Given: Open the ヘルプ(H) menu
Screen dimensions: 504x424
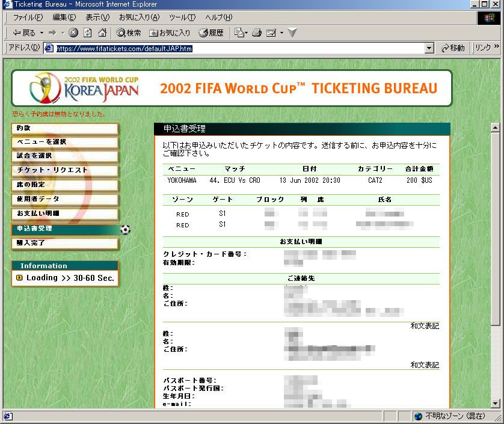Looking at the screenshot, I should click(x=218, y=17).
